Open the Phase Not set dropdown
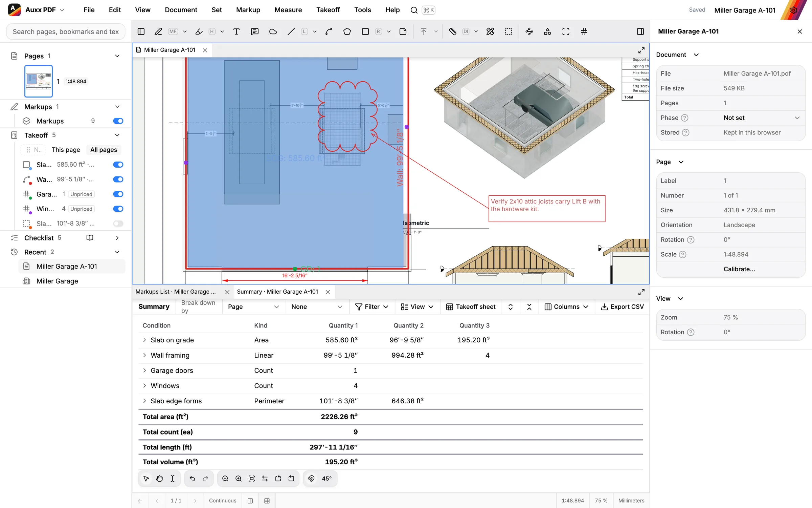This screenshot has width=812, height=508. (x=761, y=118)
